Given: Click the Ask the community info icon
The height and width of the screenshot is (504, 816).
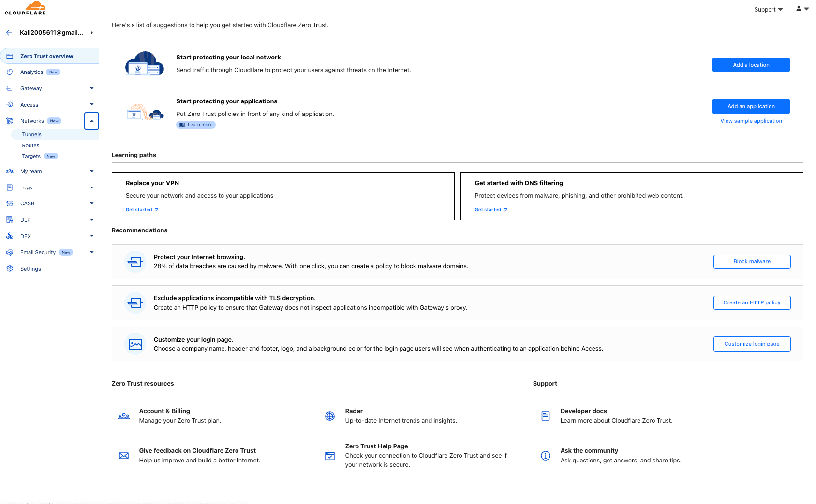Looking at the screenshot, I should 545,455.
